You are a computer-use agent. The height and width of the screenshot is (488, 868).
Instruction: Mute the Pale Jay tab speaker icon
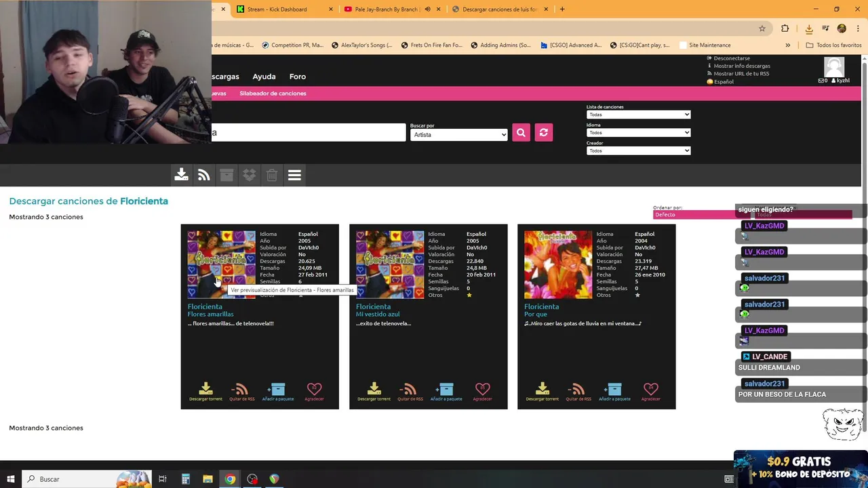(428, 9)
